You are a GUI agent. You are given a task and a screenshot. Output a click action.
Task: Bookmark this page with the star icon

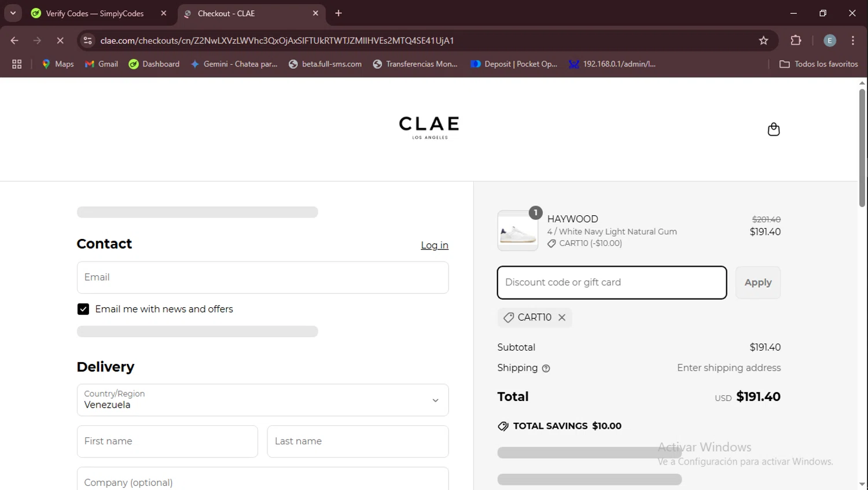click(763, 40)
